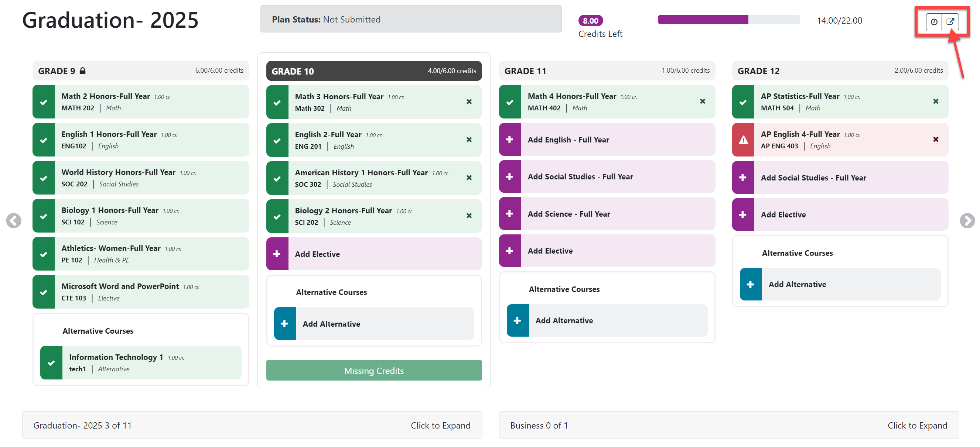
Task: Click the red warning icon on AP English 4
Action: tap(743, 140)
